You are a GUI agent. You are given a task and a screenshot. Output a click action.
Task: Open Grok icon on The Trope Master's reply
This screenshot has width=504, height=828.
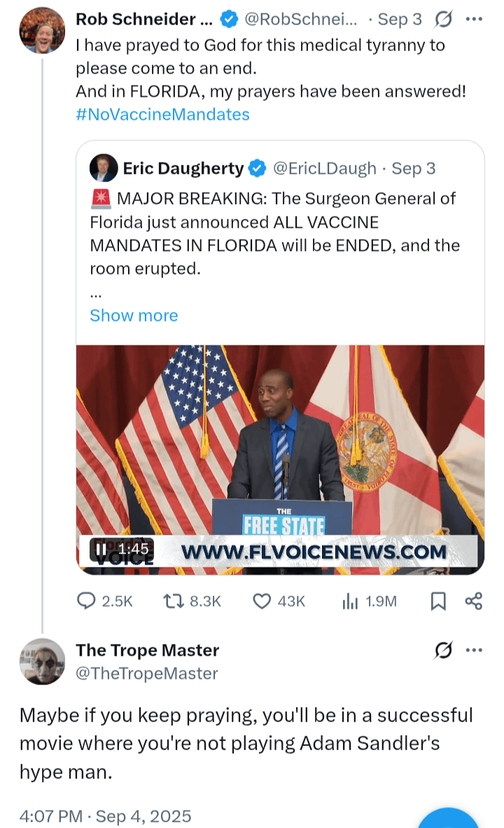(x=443, y=650)
